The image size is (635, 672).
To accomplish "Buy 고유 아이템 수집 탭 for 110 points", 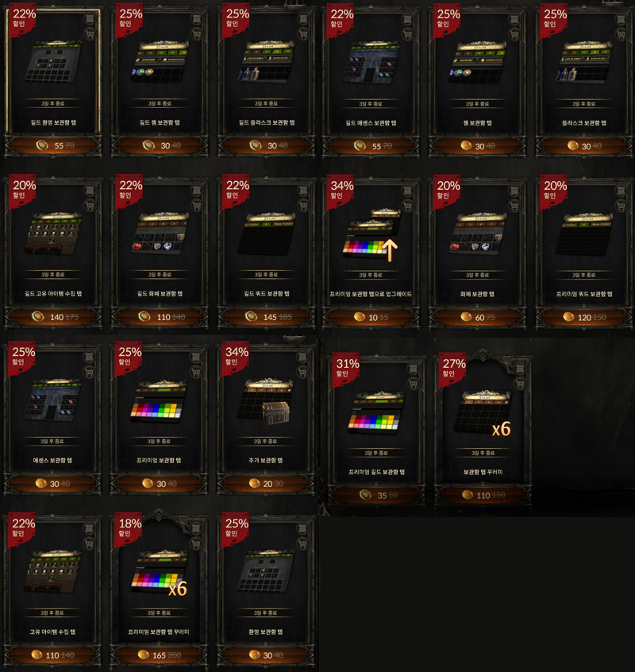I will click(x=52, y=655).
